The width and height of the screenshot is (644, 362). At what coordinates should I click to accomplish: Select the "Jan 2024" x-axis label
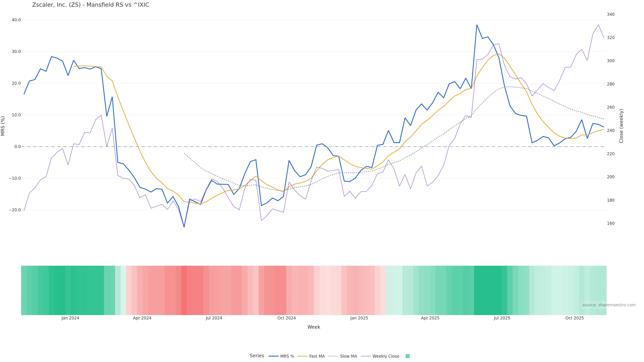70,318
